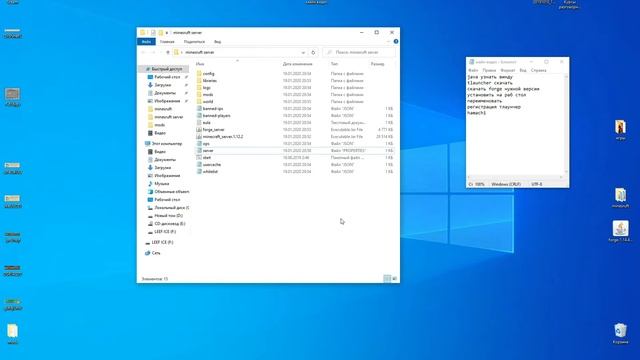Open the Вид ribbon tab in Explorer
640x360 pixels.
[x=218, y=42]
